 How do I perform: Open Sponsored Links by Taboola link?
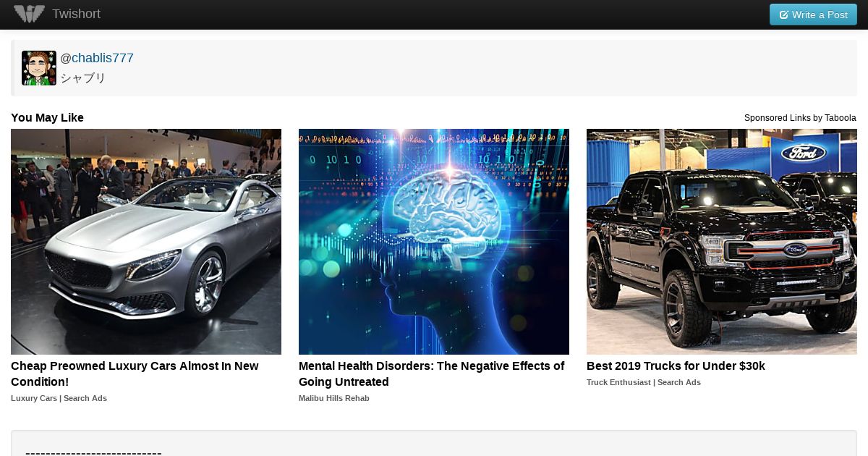click(800, 118)
